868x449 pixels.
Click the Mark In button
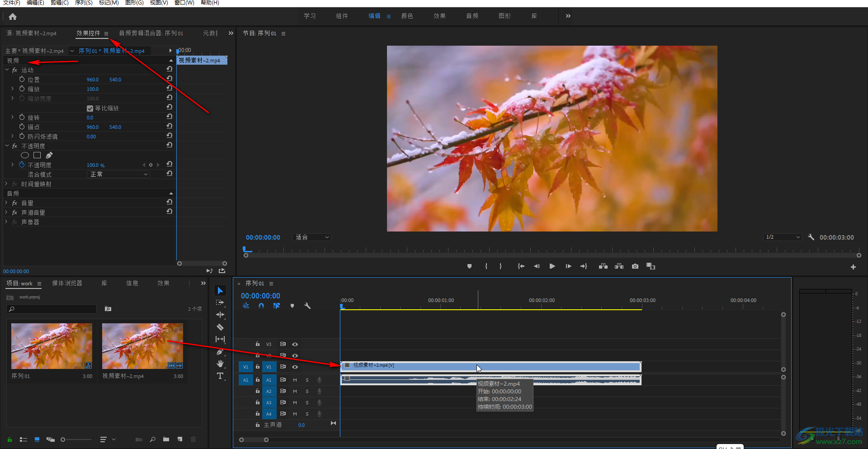click(x=486, y=266)
